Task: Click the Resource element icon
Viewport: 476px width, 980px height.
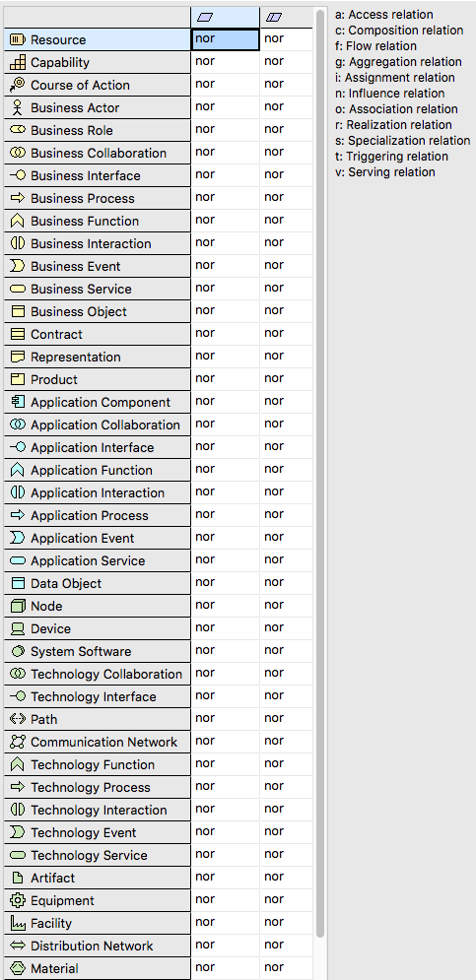Action: coord(18,40)
